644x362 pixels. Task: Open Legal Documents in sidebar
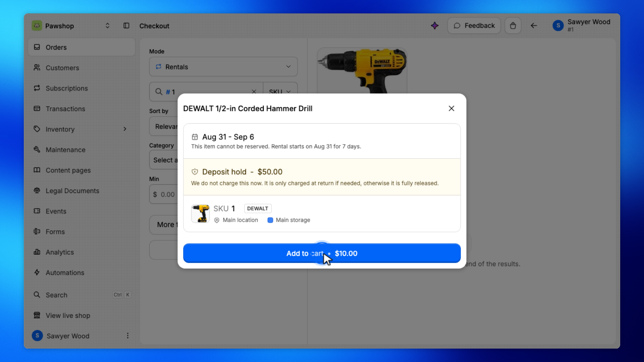click(82, 190)
